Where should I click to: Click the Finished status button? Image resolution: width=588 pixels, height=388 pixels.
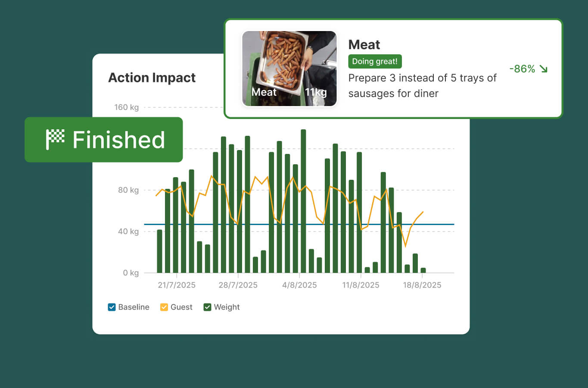tap(104, 139)
